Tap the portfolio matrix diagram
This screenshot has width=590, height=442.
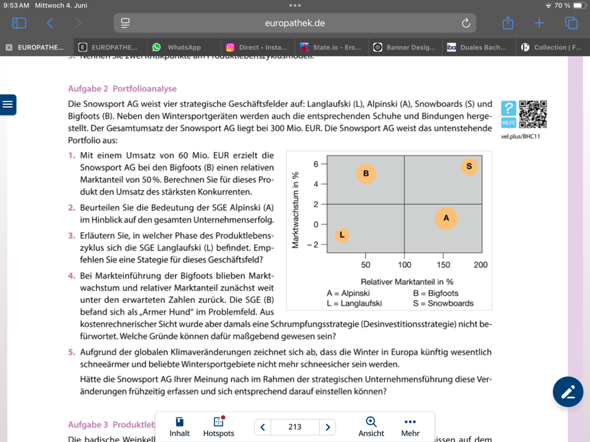(389, 230)
